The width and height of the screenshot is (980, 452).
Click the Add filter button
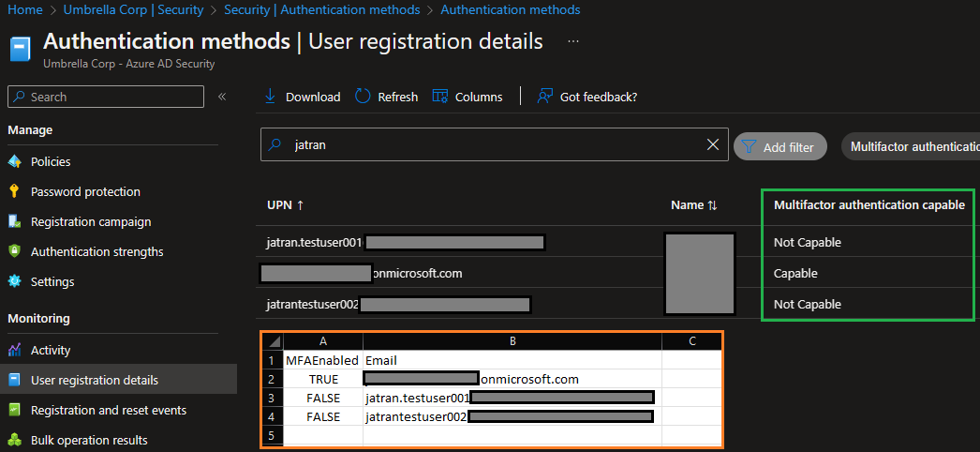click(780, 147)
